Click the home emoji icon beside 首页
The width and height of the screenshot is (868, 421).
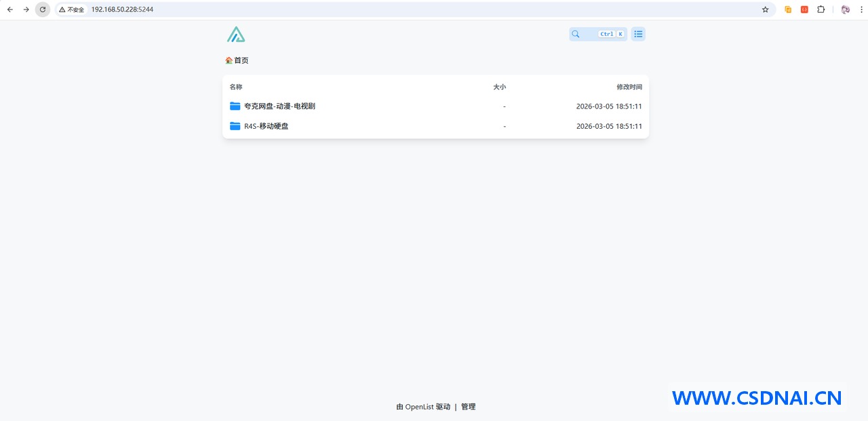point(229,60)
